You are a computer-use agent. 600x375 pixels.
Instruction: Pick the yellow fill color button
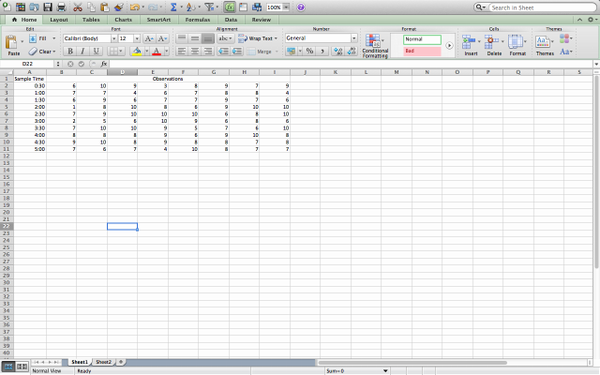[x=137, y=51]
